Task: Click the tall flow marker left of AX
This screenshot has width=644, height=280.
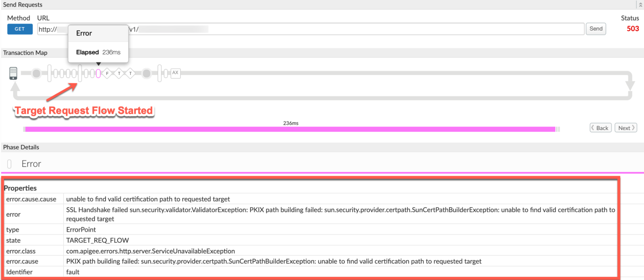Action: click(159, 73)
